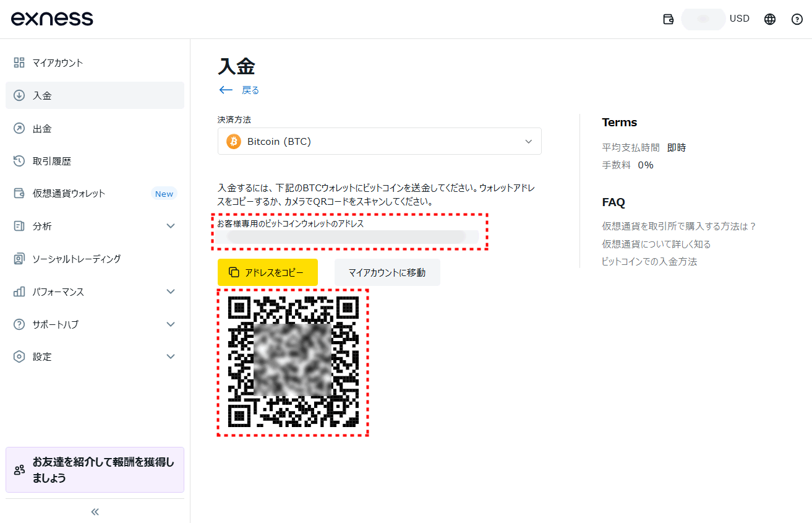Open the language globe icon
Viewport: 812px width, 523px height.
770,19
